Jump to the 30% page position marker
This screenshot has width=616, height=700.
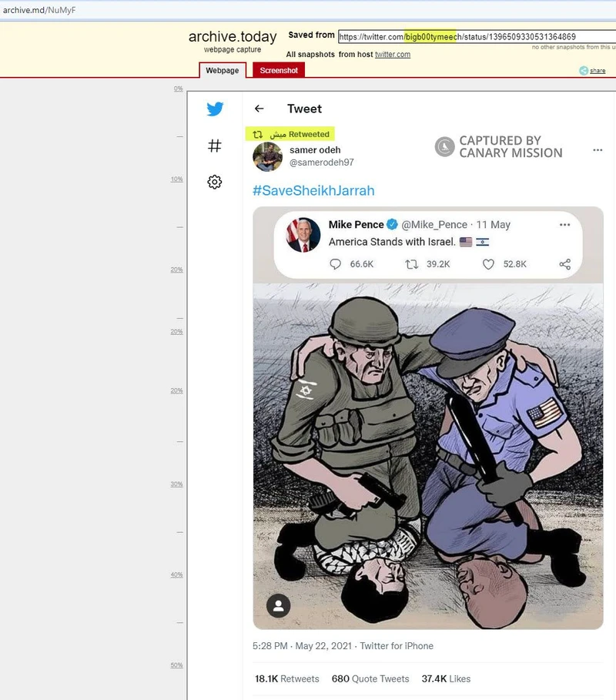[x=177, y=484]
